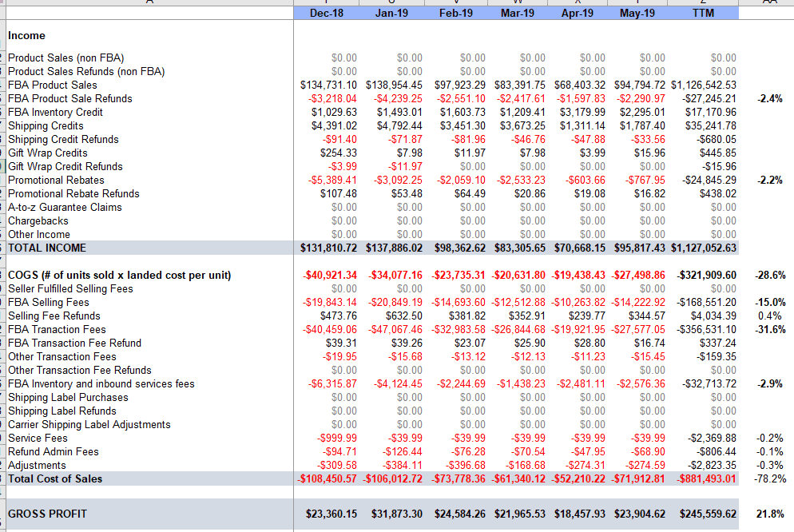The height and width of the screenshot is (532, 794).
Task: Select Dec-18 FBA Product Sales value $134,731.10
Action: [329, 85]
